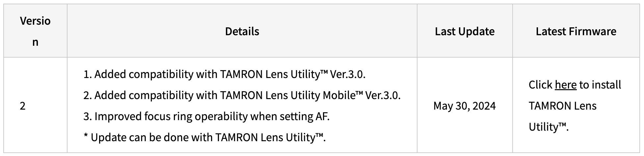Click "TAMRON Lens" in the Latest Firmware cell
The width and height of the screenshot is (644, 156).
pos(562,106)
